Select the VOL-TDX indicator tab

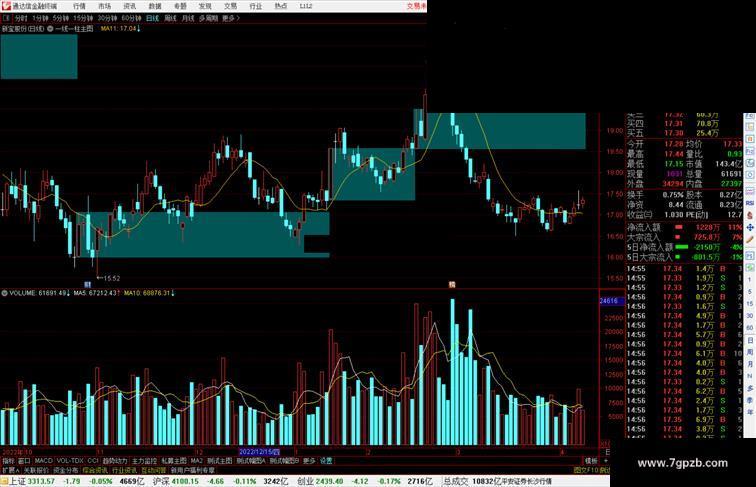coord(70,461)
